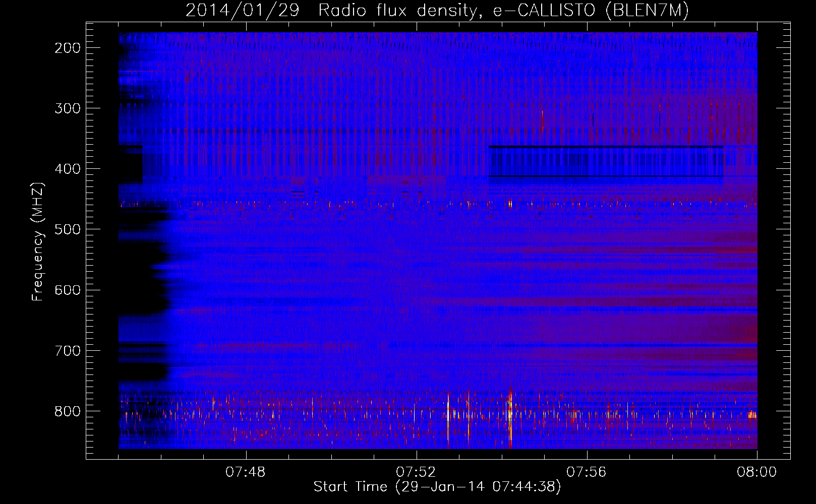
Task: Click the 500 frequency tick label
Action: click(68, 229)
